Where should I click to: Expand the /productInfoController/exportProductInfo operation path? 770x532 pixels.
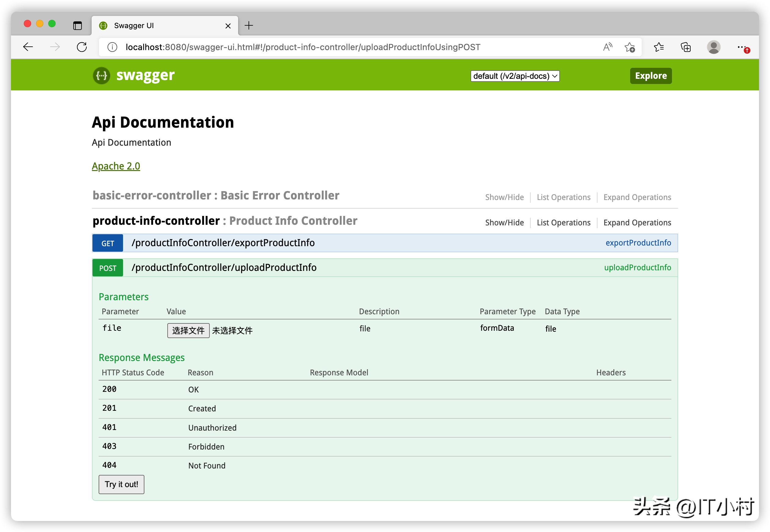(223, 243)
